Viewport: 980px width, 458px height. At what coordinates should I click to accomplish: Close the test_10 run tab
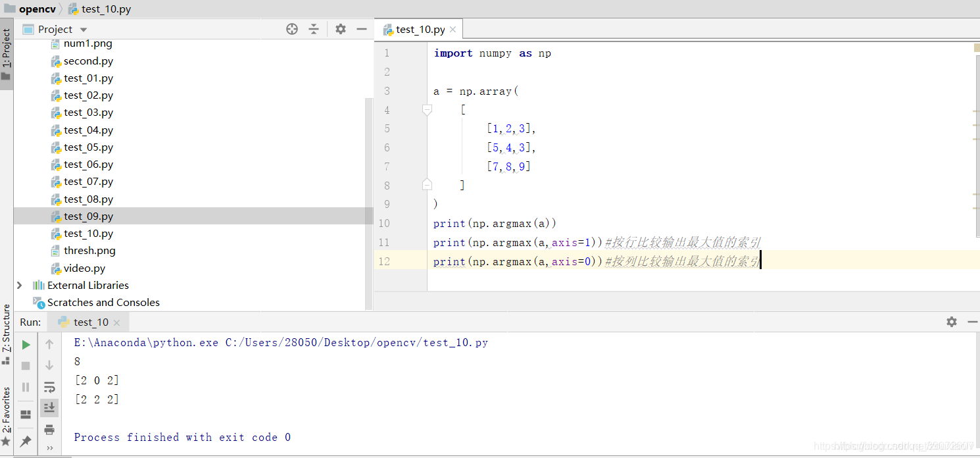click(116, 322)
